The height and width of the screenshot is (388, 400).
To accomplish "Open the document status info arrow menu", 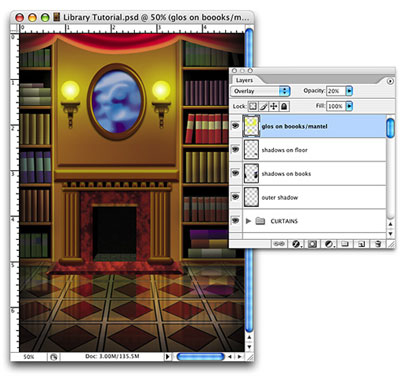I will pos(167,357).
